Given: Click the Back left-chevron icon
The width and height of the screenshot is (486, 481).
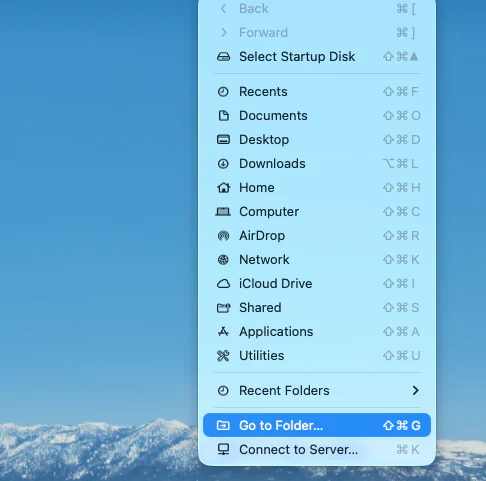Looking at the screenshot, I should click(x=223, y=9).
